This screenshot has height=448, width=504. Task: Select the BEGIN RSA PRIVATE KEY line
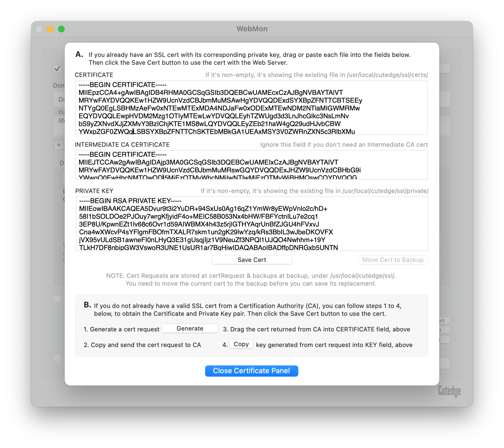pyautogui.click(x=130, y=201)
